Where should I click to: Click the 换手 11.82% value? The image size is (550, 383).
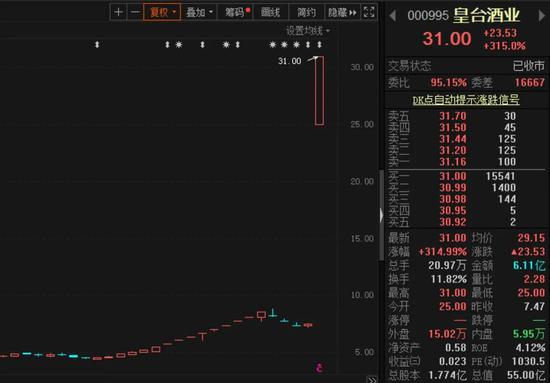(x=449, y=279)
